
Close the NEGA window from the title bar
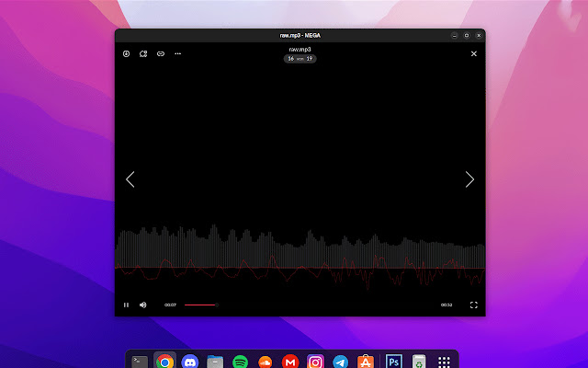(479, 35)
